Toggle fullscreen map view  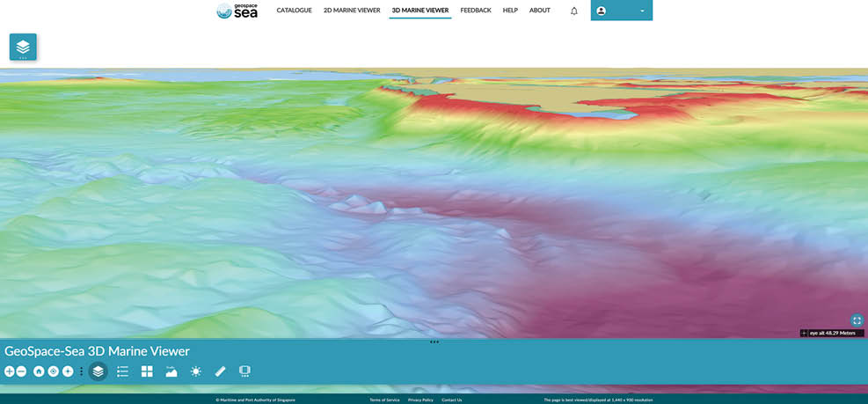tap(857, 320)
